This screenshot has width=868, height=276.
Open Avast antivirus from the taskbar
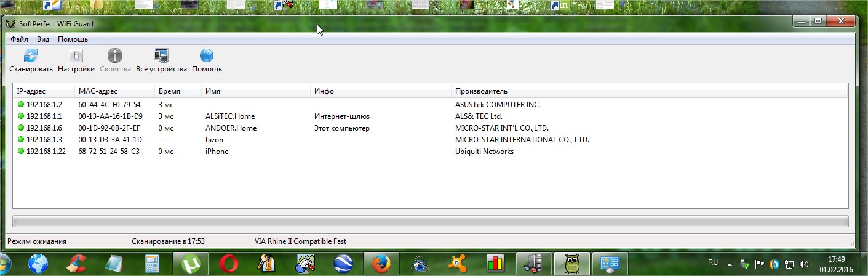pos(457,264)
